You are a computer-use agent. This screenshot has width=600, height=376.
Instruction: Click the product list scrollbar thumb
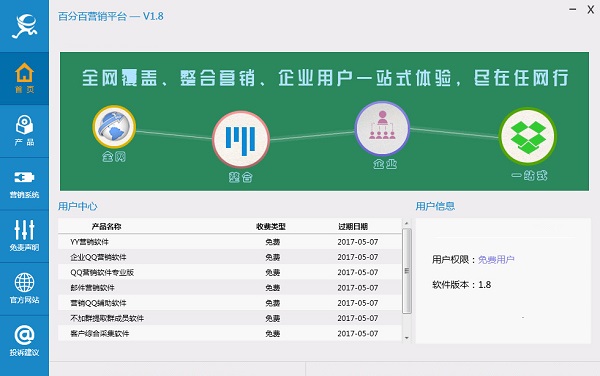pyautogui.click(x=407, y=271)
